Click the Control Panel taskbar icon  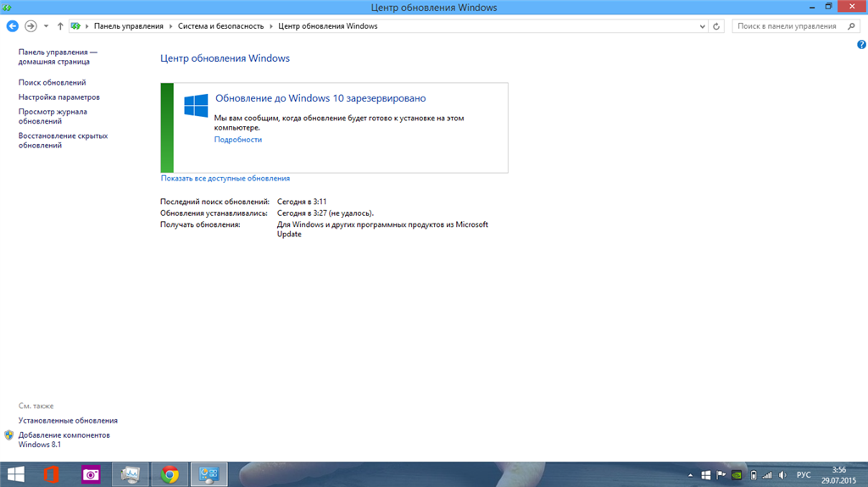(209, 474)
